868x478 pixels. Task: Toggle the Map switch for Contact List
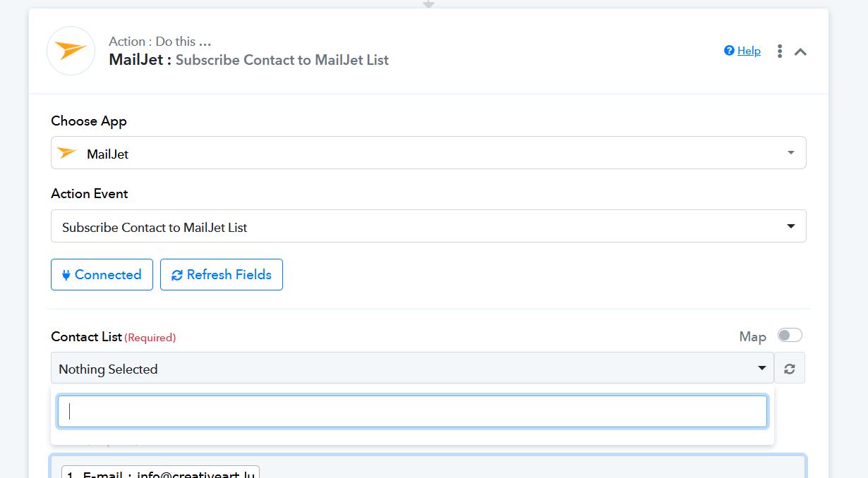pyautogui.click(x=790, y=336)
